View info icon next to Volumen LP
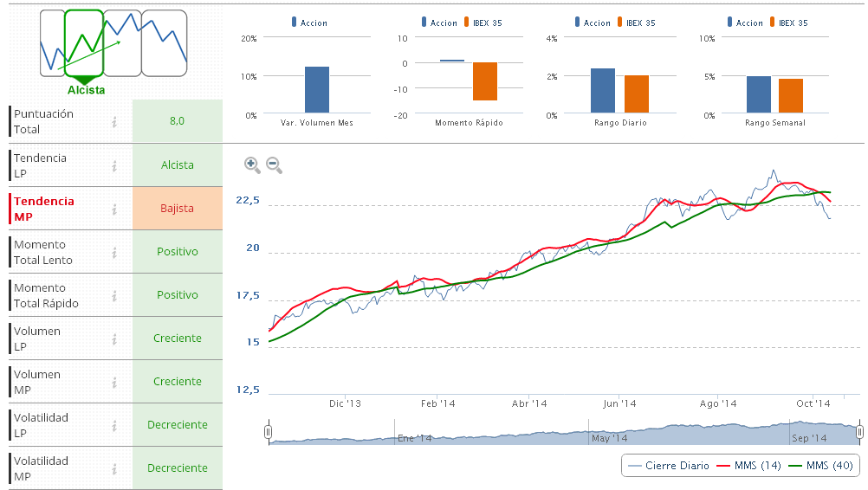868x490 pixels. coord(114,338)
